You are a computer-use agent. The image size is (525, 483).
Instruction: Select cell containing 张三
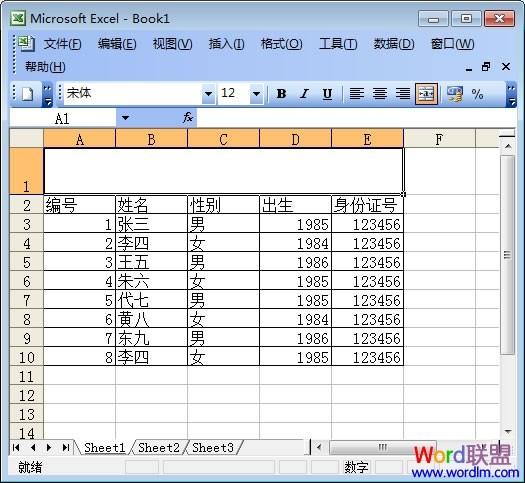(152, 224)
